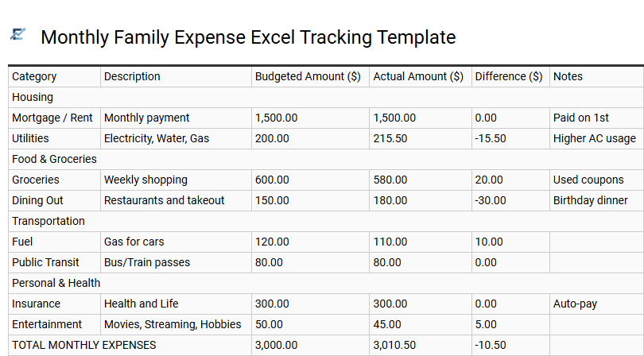The height and width of the screenshot is (356, 644).
Task: Click the Housing section row
Action: (x=326, y=97)
